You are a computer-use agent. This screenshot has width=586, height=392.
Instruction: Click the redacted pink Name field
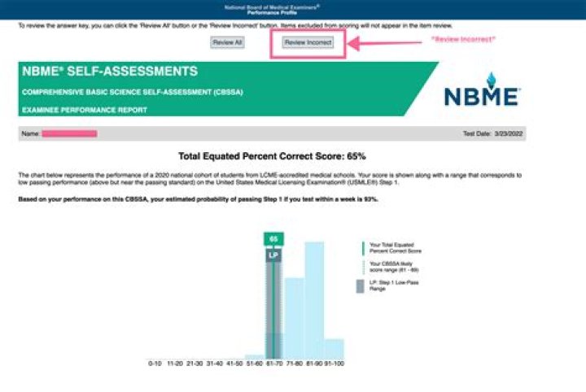click(69, 133)
